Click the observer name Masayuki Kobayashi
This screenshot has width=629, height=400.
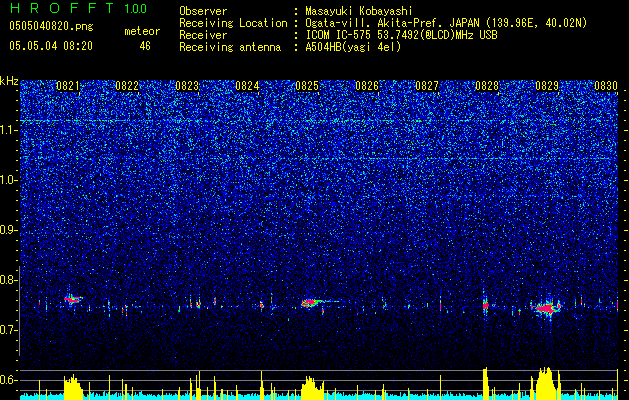359,11
